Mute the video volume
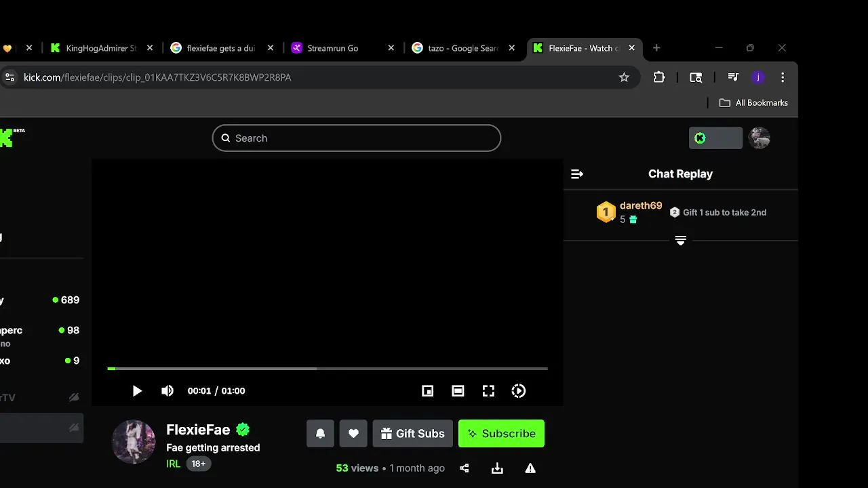 click(x=167, y=391)
